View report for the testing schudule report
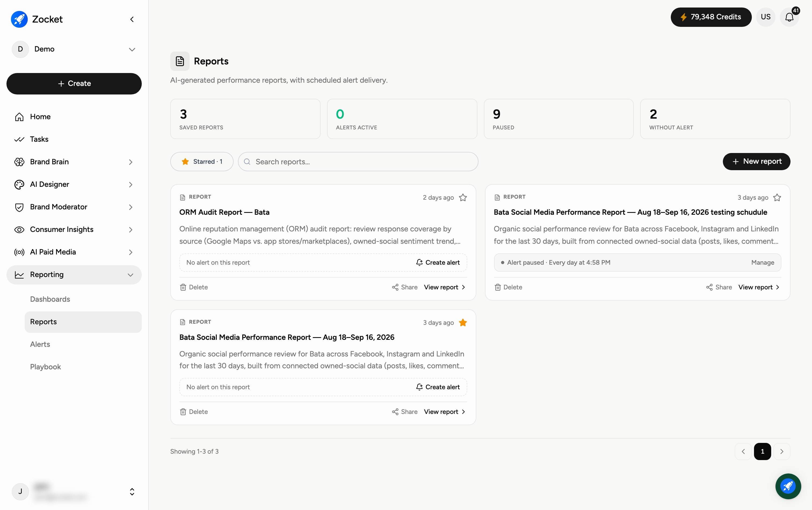812x510 pixels. 759,287
